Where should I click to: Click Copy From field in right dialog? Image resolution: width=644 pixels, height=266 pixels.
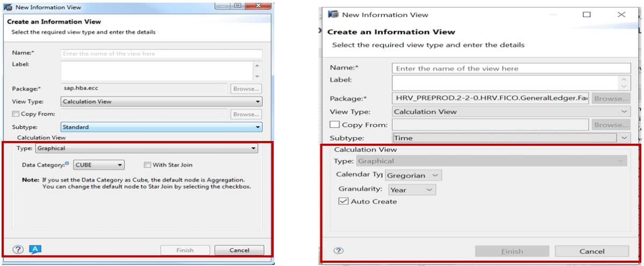(491, 124)
